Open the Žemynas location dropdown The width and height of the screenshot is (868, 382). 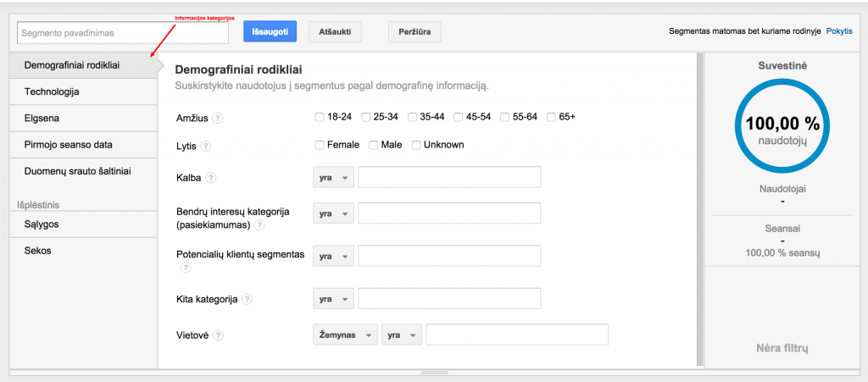pos(345,335)
